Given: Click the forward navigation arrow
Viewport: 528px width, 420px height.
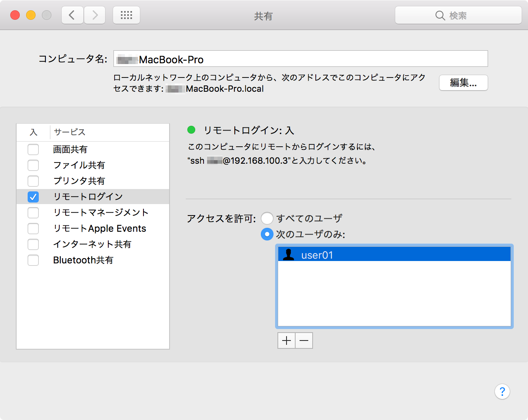Looking at the screenshot, I should 94,15.
